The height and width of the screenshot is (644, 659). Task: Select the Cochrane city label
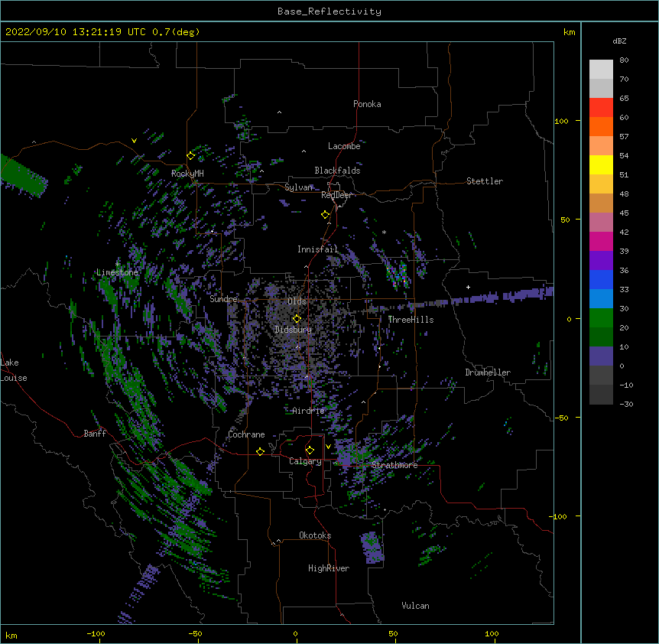pyautogui.click(x=246, y=434)
